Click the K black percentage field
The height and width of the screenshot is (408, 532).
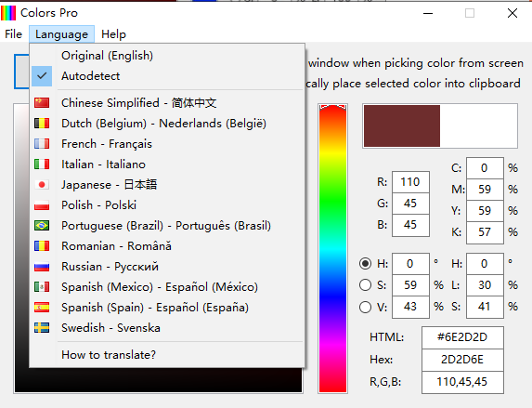click(x=485, y=232)
